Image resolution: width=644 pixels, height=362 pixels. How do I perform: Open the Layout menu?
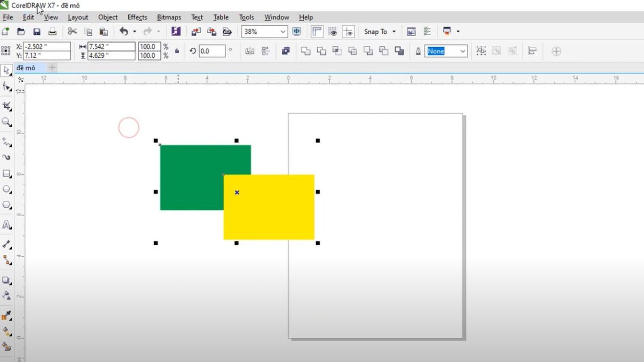(78, 17)
